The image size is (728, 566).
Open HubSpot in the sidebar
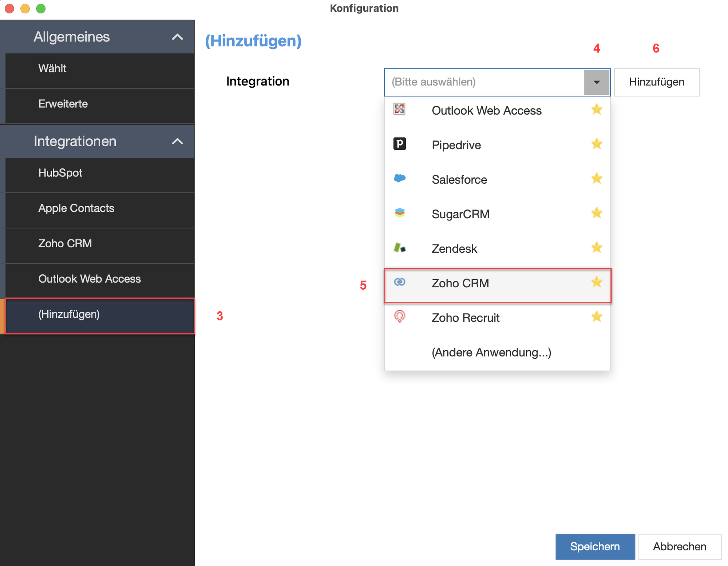[x=60, y=173]
